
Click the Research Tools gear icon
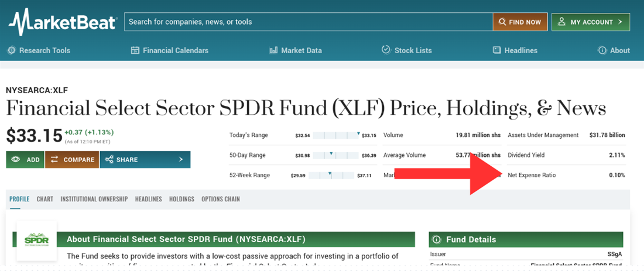(12, 50)
